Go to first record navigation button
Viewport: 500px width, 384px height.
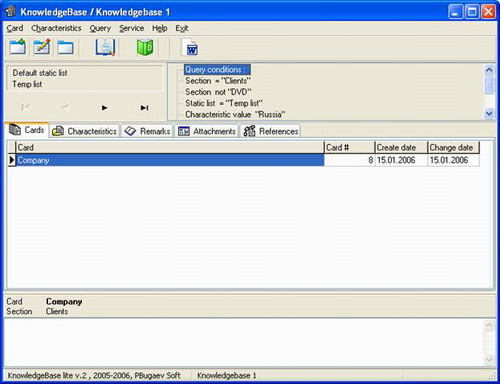pyautogui.click(x=26, y=108)
